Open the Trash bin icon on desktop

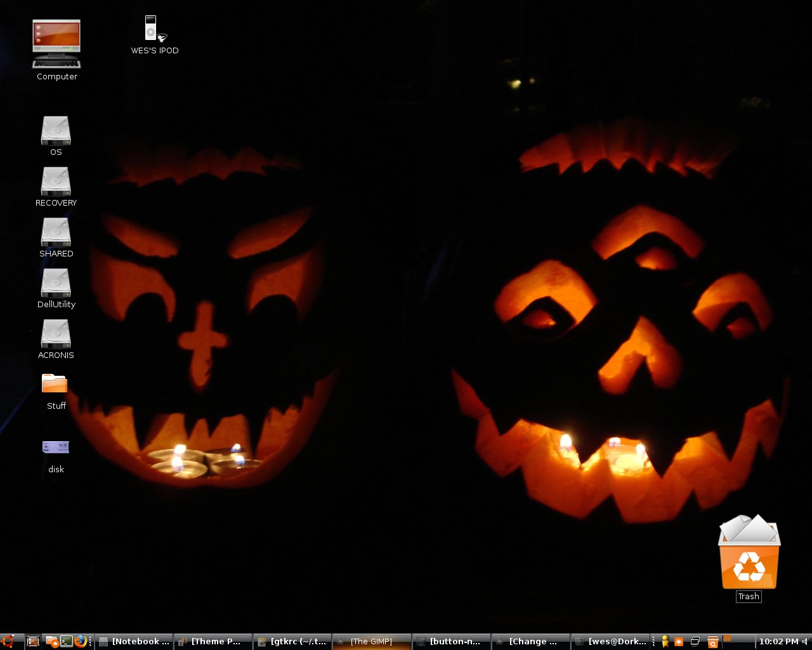(749, 552)
